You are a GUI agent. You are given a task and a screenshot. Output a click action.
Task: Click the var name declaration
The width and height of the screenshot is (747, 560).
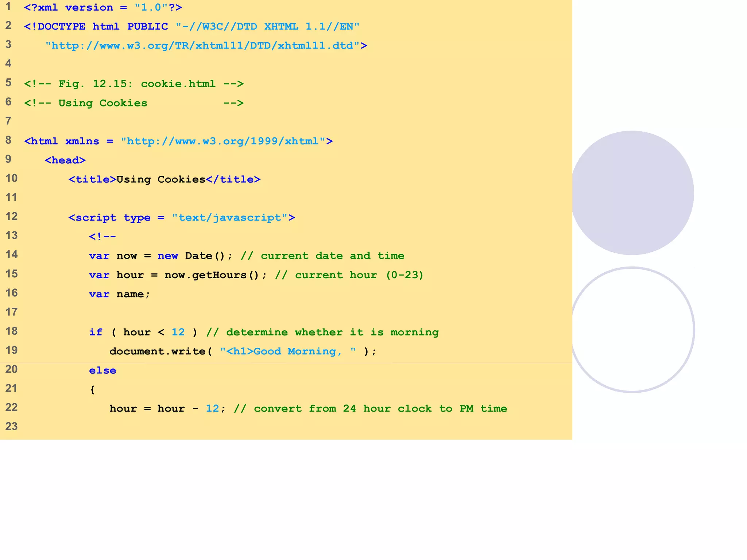coord(119,294)
